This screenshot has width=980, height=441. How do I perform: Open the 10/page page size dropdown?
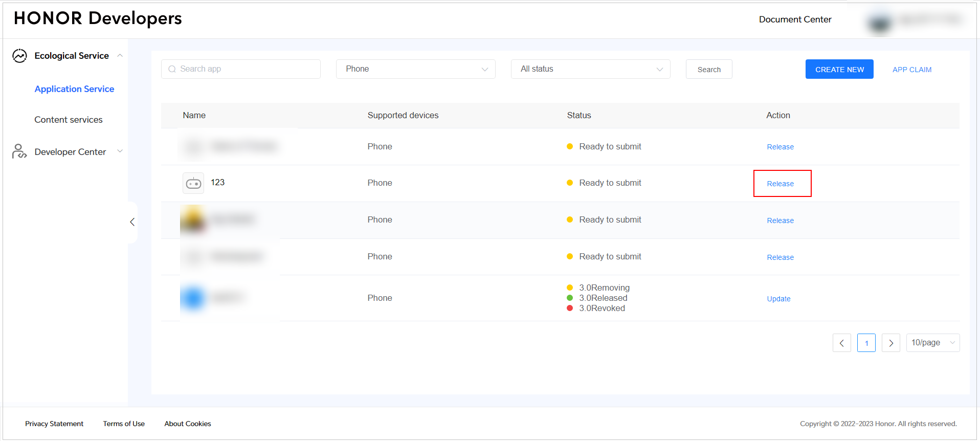(x=932, y=343)
